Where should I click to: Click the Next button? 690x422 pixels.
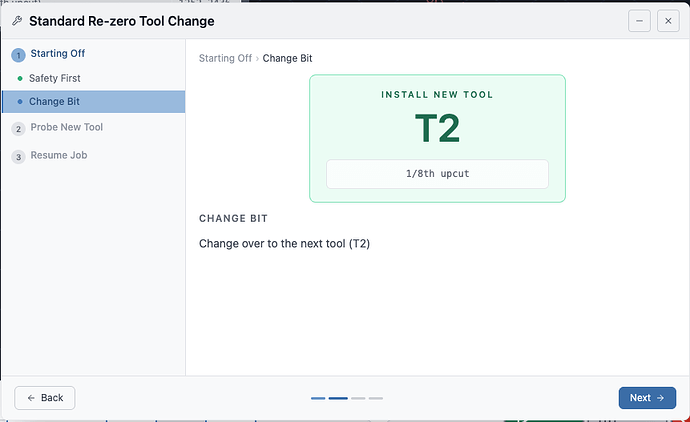click(x=647, y=398)
